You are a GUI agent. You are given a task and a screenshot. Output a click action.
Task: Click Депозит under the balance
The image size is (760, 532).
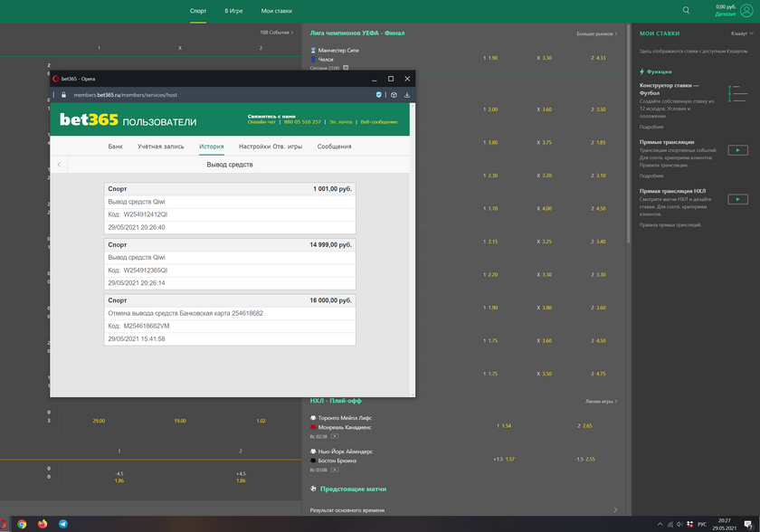pyautogui.click(x=725, y=14)
